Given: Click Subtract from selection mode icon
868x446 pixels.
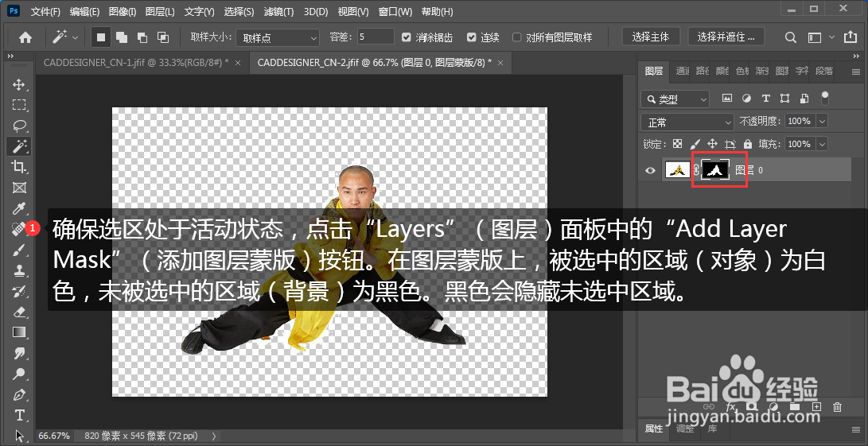Looking at the screenshot, I should [x=142, y=37].
